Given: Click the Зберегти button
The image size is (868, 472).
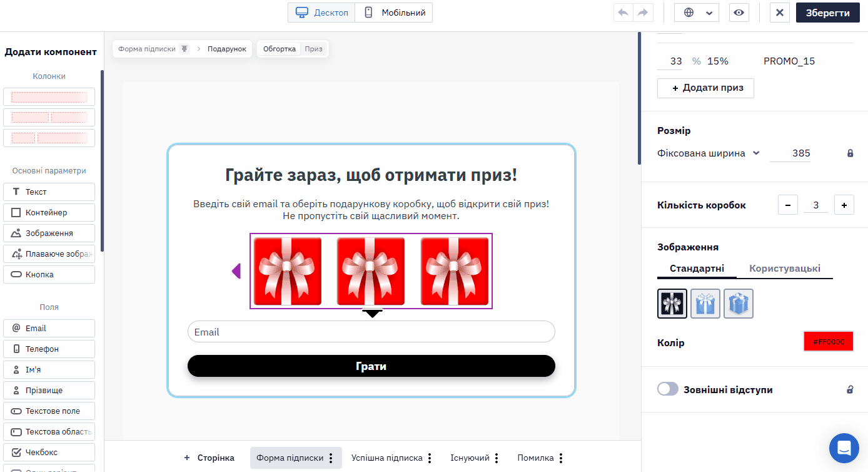Looking at the screenshot, I should (x=827, y=13).
